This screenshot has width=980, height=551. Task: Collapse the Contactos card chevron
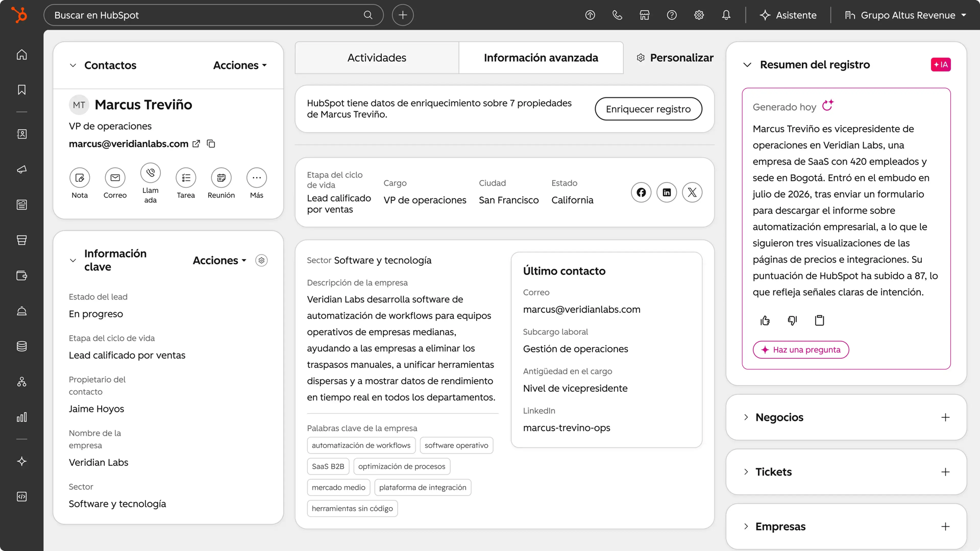click(73, 65)
